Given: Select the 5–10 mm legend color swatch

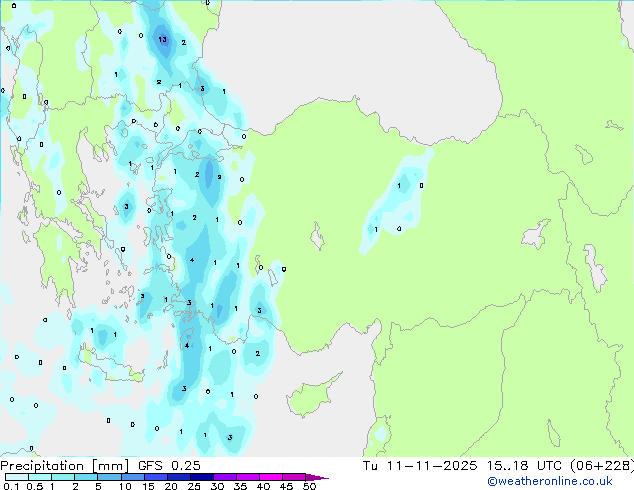Looking at the screenshot, I should tap(109, 477).
